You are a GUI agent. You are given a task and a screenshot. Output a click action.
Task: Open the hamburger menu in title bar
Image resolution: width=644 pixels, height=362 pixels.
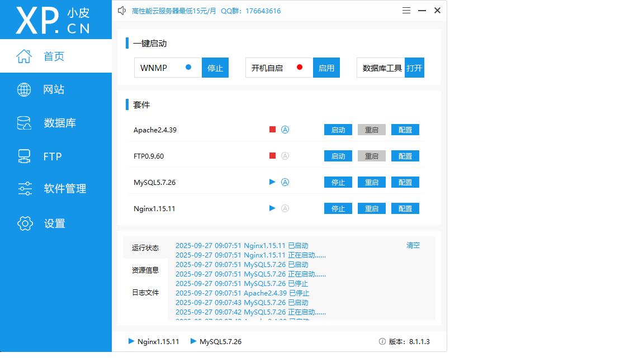[406, 11]
